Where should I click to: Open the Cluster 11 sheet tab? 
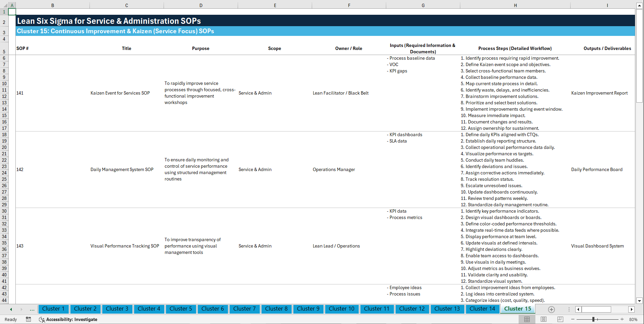[377, 309]
